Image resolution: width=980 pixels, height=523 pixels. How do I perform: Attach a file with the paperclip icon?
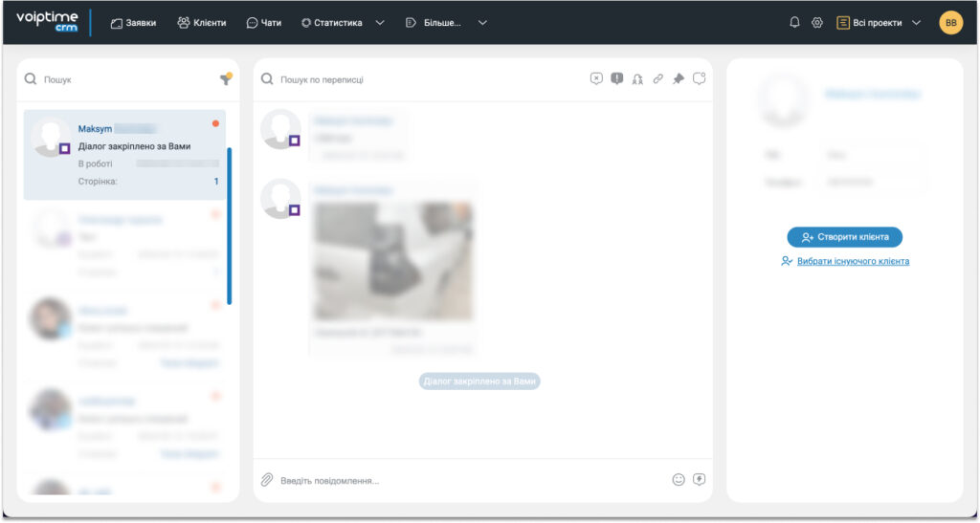[267, 480]
